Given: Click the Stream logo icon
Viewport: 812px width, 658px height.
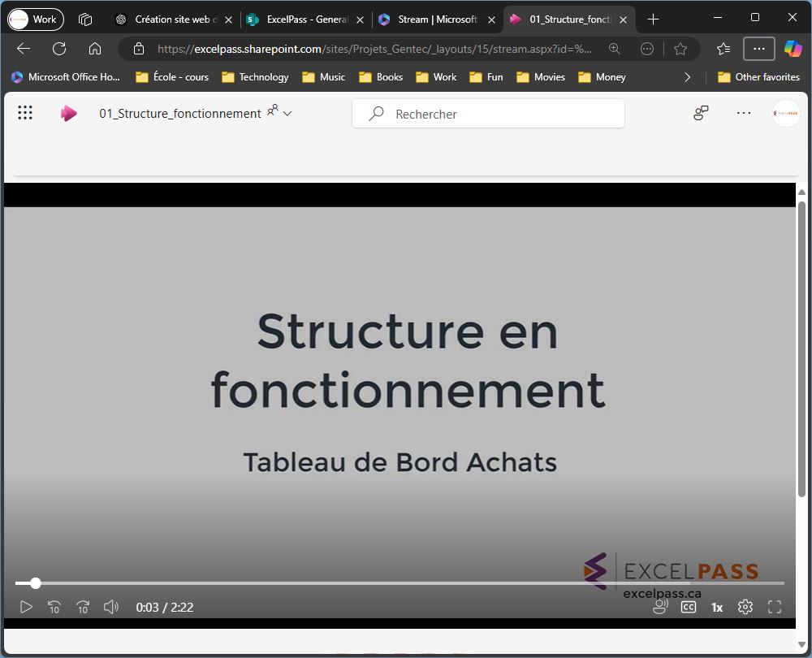Looking at the screenshot, I should [69, 114].
